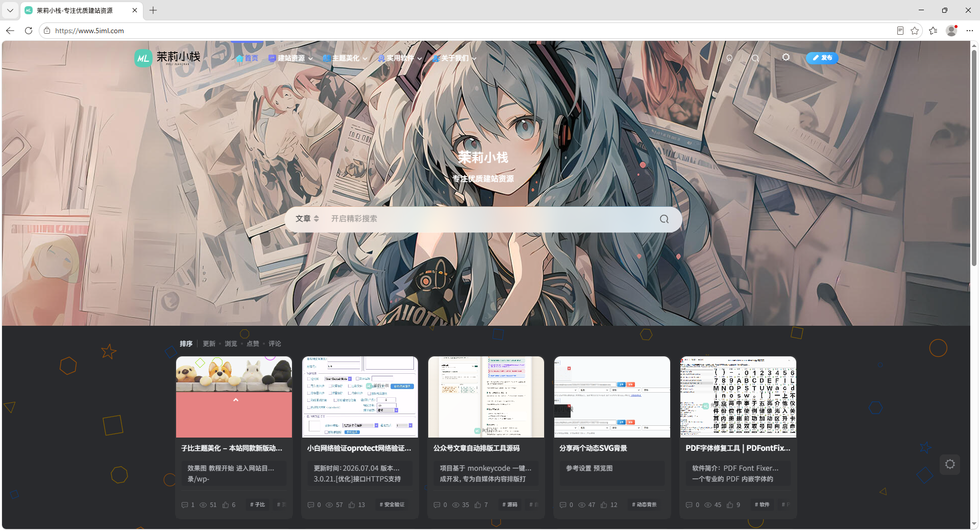This screenshot has height=531, width=980.
Task: Open 子比主题美化 – 本站同款新版动... title
Action: (232, 448)
